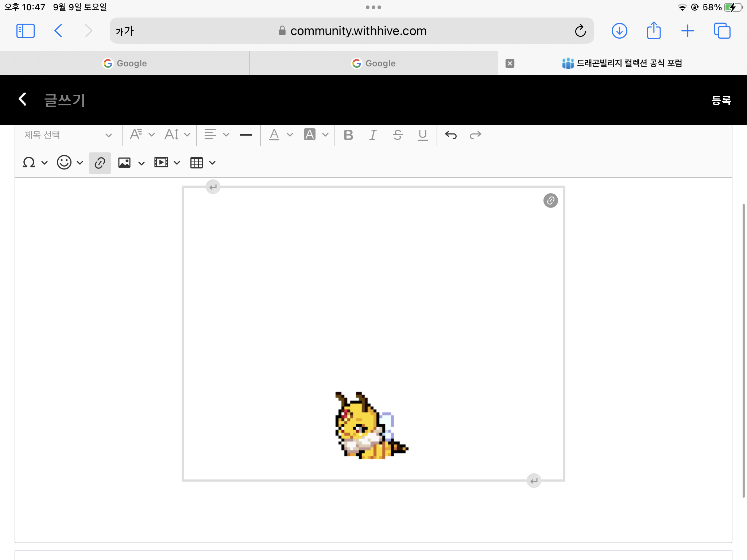Expand the emoji picker dropdown arrow
This screenshot has width=747, height=560.
(80, 163)
